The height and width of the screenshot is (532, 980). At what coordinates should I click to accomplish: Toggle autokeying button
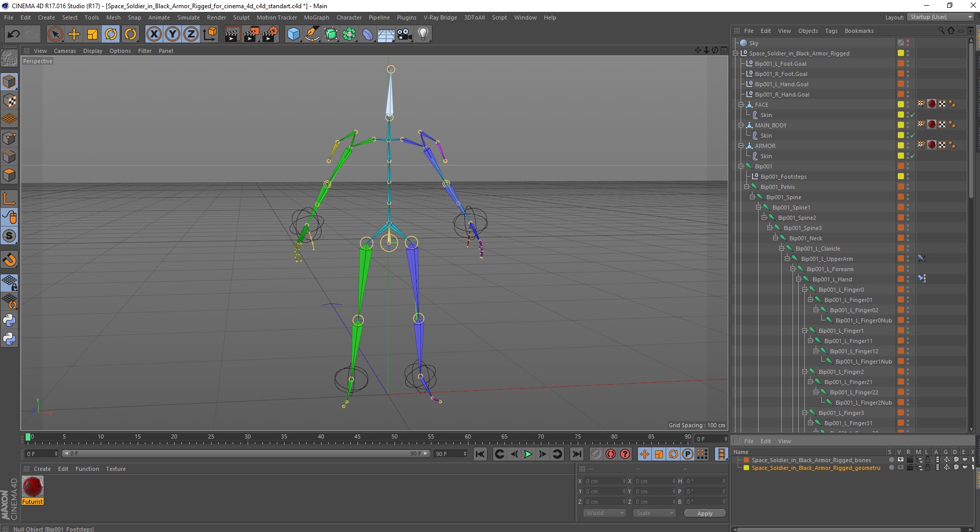(x=611, y=454)
